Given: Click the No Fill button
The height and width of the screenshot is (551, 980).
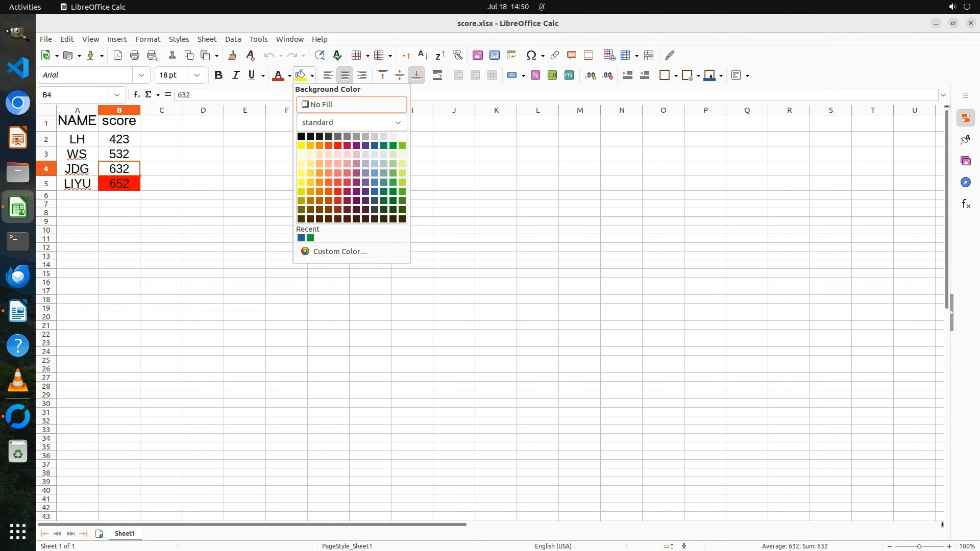Looking at the screenshot, I should pyautogui.click(x=351, y=105).
